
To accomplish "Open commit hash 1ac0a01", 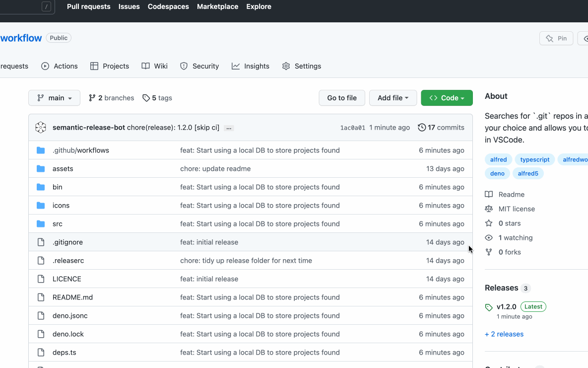I will (x=352, y=128).
